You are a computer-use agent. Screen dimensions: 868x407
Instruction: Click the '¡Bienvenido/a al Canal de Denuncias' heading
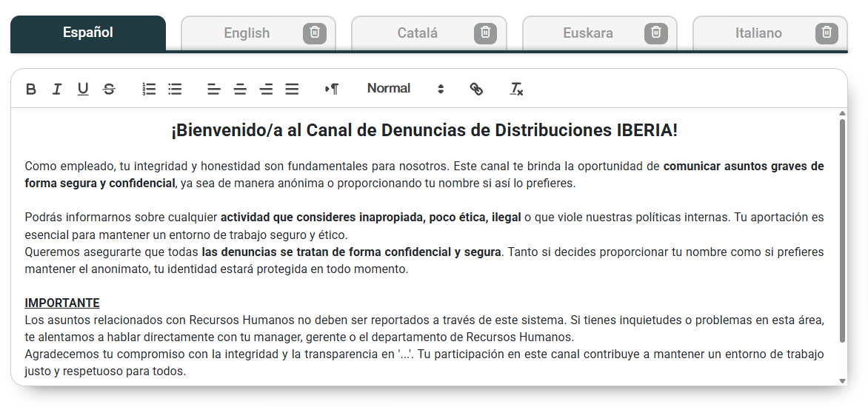pos(424,130)
